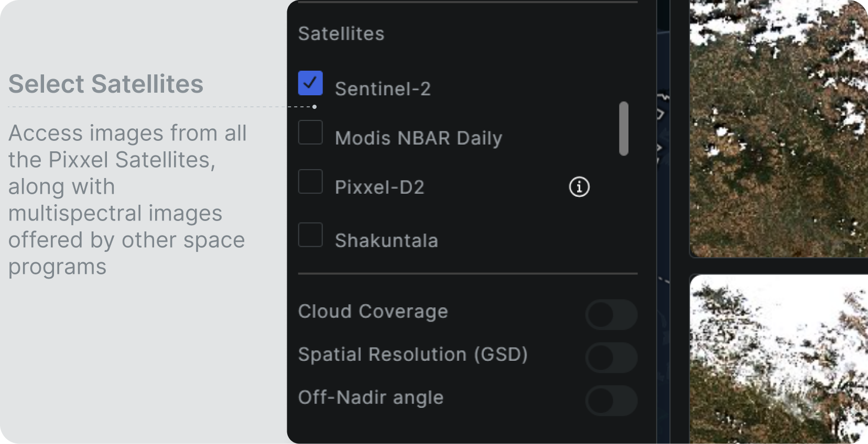Click the Modis NBAR Daily label
Image resolution: width=868 pixels, height=444 pixels.
tap(418, 138)
